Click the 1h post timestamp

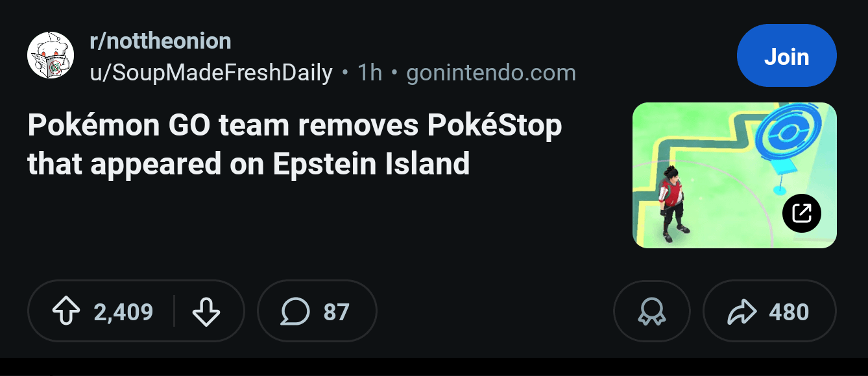point(370,73)
